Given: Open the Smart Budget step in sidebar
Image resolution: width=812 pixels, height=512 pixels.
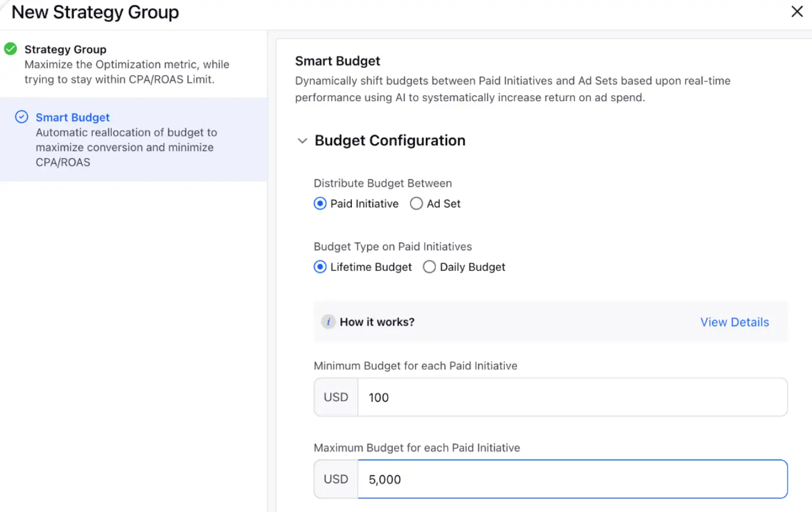Looking at the screenshot, I should pos(73,118).
